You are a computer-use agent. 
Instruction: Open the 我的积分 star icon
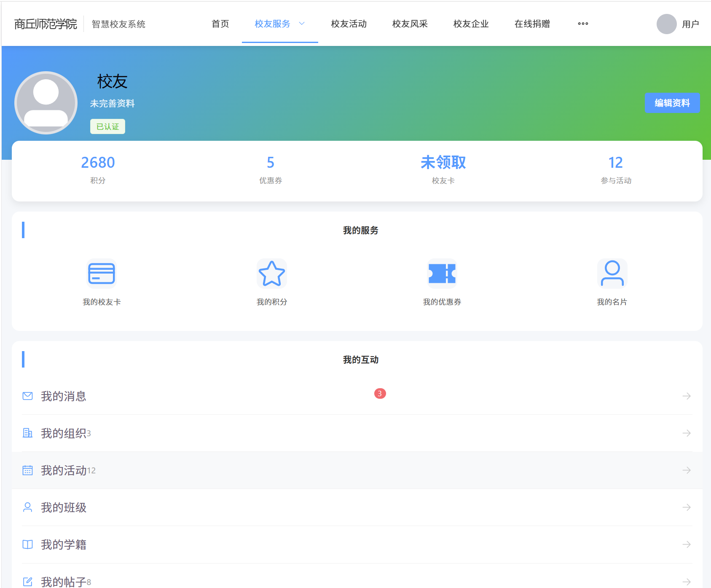pyautogui.click(x=272, y=274)
